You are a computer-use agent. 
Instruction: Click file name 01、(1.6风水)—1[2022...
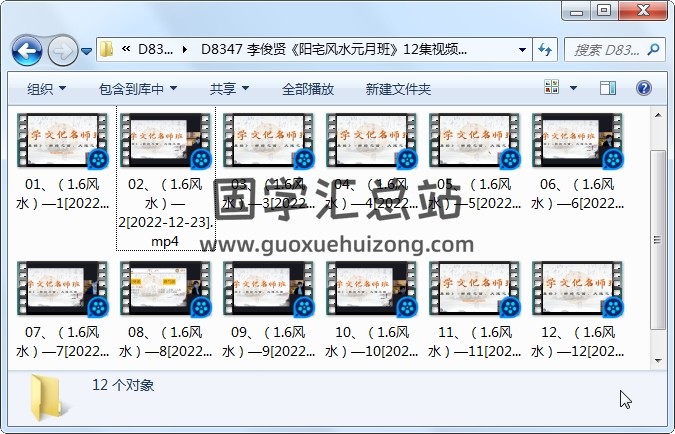(x=62, y=193)
